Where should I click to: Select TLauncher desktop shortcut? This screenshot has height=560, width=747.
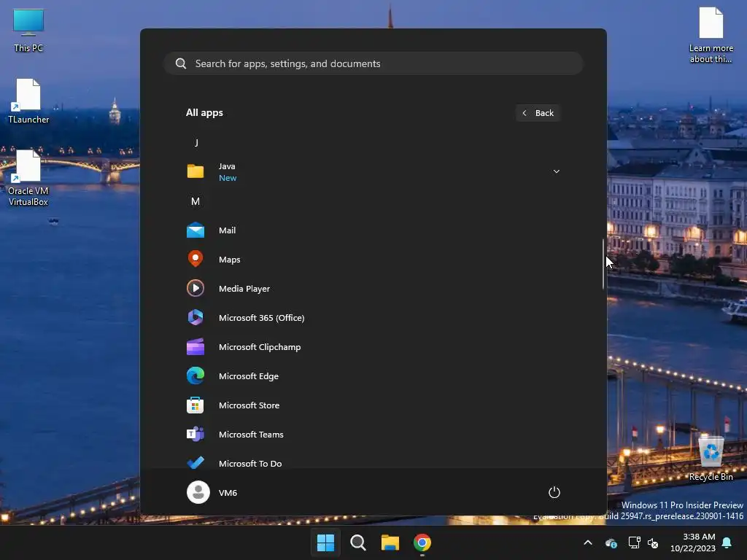(x=28, y=101)
